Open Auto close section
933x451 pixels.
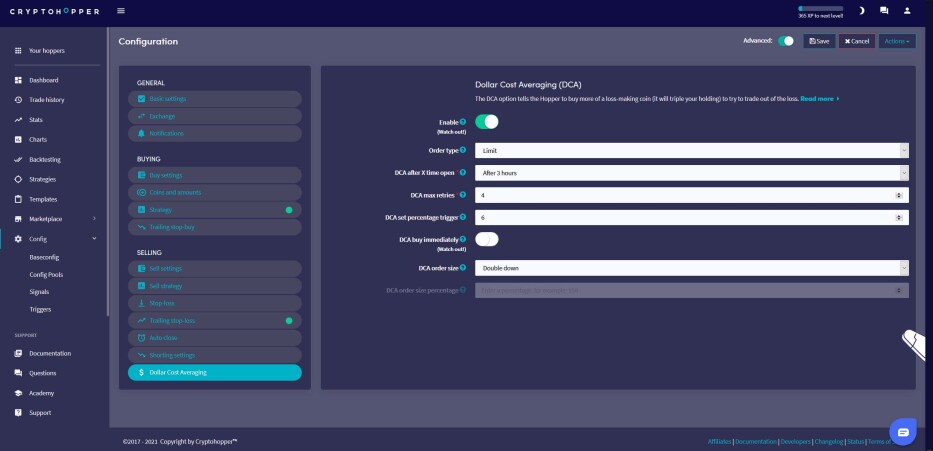point(215,338)
